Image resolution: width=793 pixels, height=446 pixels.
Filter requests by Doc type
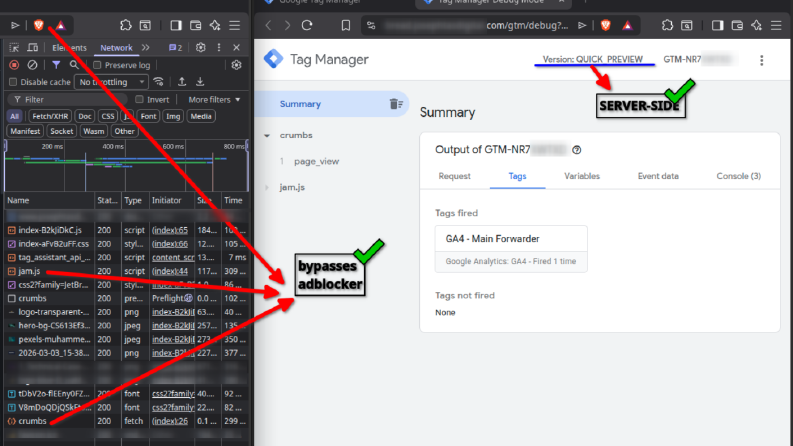(84, 116)
